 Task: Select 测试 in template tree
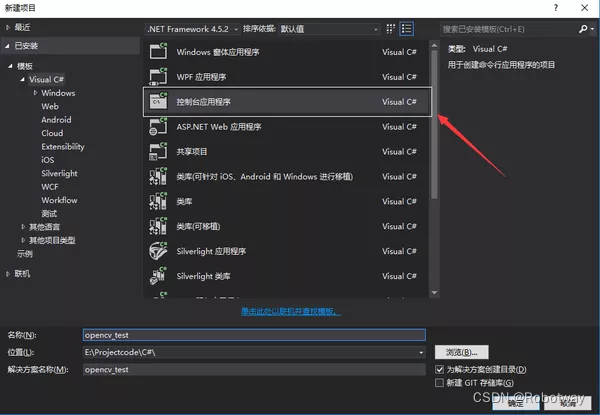[49, 213]
